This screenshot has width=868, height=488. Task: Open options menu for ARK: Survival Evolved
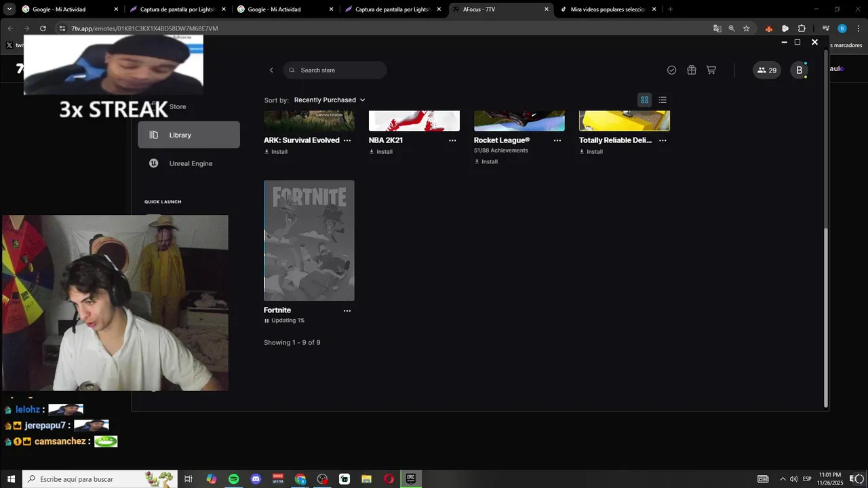point(347,140)
